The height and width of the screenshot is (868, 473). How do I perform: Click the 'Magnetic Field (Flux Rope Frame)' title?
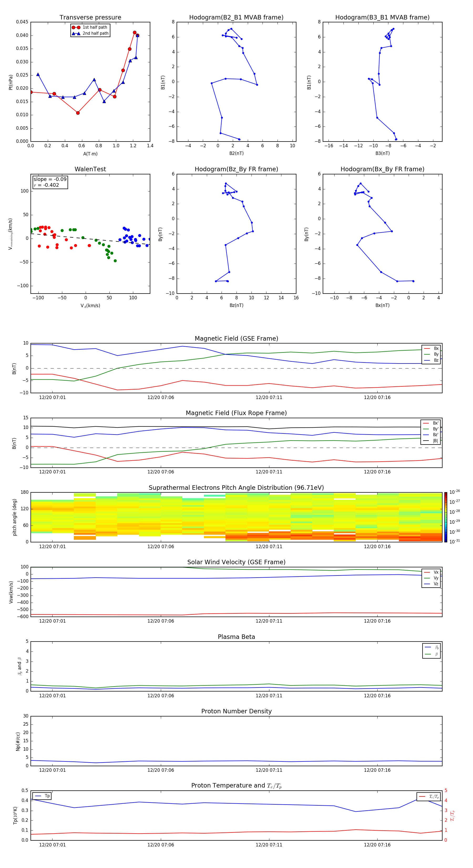pyautogui.click(x=236, y=413)
